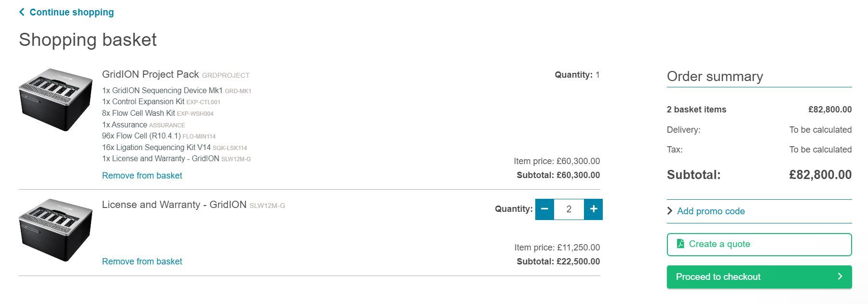
Task: Click the PDF icon on Create a quote
Action: click(680, 244)
